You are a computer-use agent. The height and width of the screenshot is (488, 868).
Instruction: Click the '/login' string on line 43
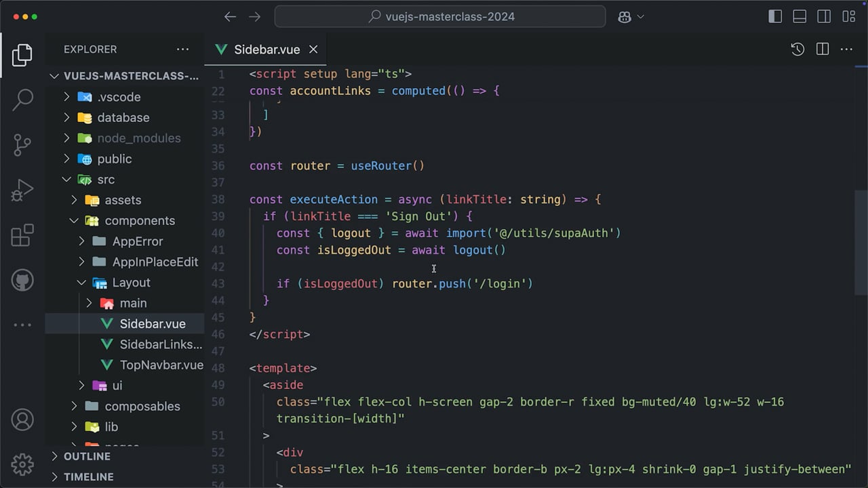pos(500,283)
